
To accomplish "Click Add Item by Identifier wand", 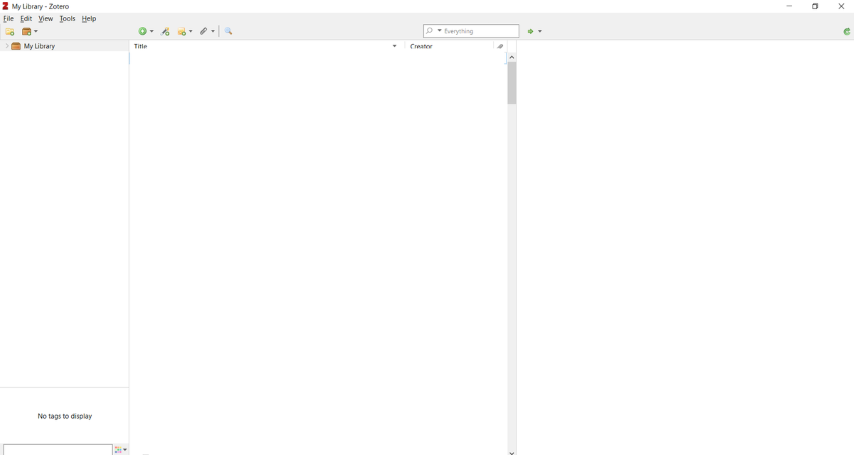I will [x=166, y=32].
